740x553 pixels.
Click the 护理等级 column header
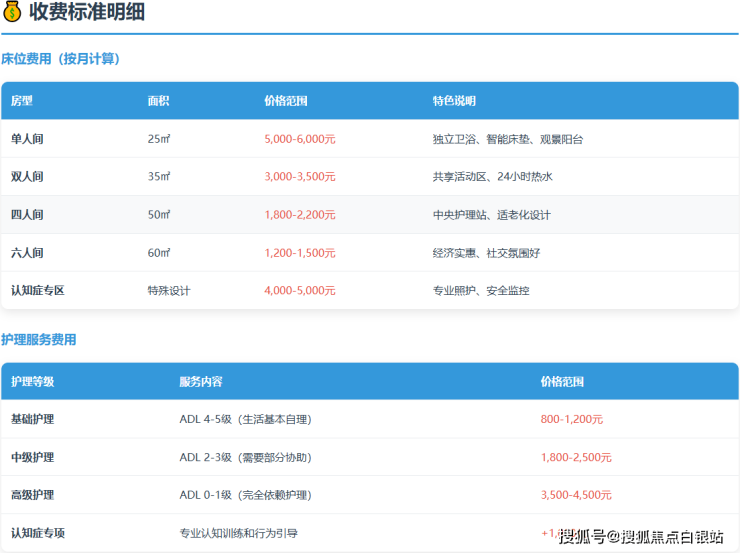[33, 382]
